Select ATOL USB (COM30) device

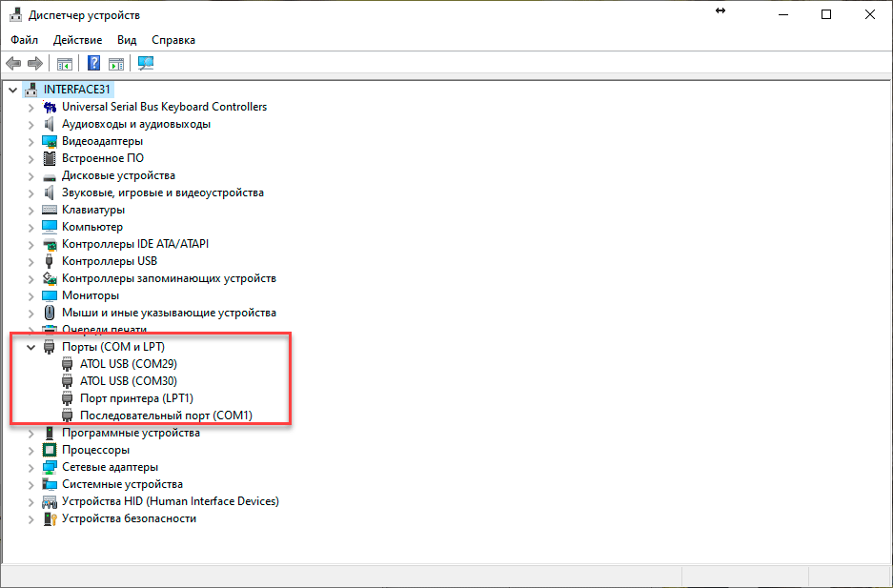[129, 381]
